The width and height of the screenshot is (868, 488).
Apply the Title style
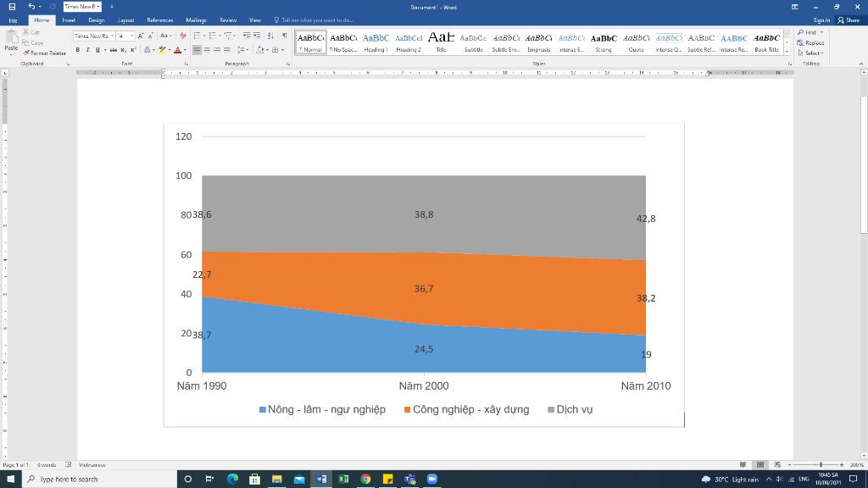(441, 42)
